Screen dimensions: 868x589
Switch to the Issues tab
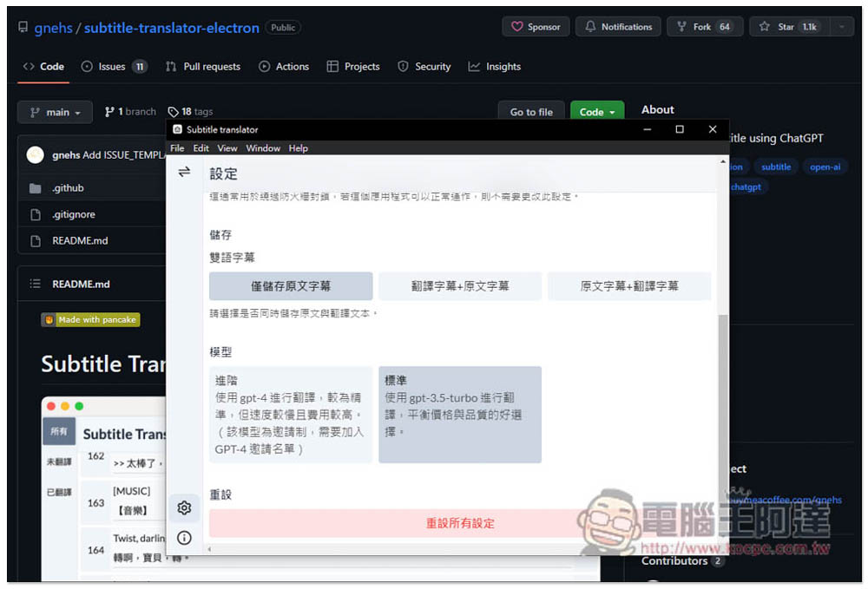(114, 67)
